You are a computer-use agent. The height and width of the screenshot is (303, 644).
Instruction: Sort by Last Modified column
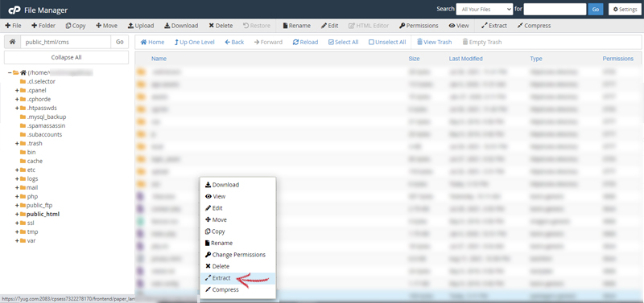pyautogui.click(x=466, y=59)
